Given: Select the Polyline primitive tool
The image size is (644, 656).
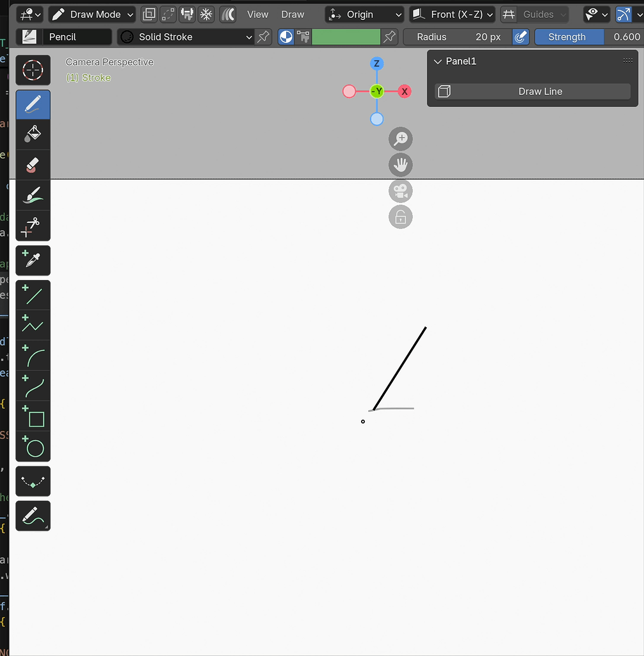Looking at the screenshot, I should click(x=33, y=325).
